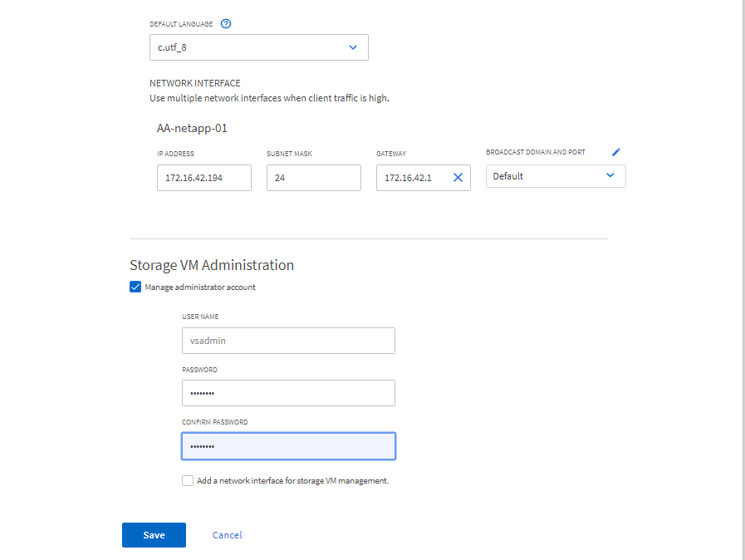
Task: Toggle the Manage administrator account checkbox
Action: (135, 287)
